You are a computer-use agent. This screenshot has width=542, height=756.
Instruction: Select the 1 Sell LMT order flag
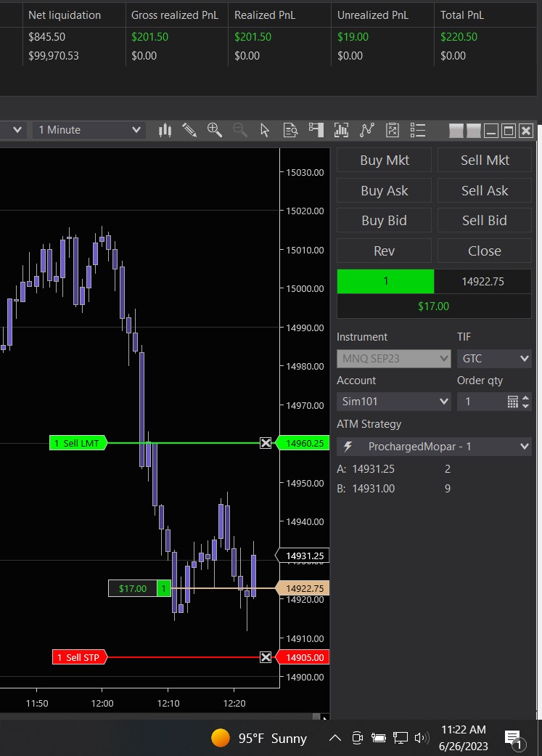pos(78,443)
